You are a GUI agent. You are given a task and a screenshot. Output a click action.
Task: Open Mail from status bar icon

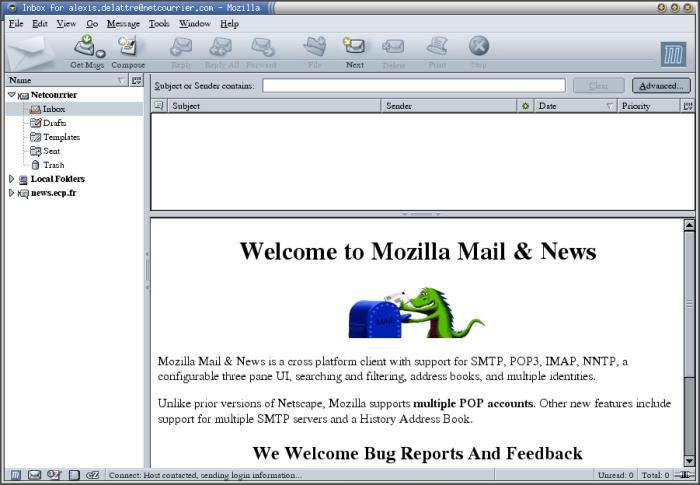pos(34,475)
